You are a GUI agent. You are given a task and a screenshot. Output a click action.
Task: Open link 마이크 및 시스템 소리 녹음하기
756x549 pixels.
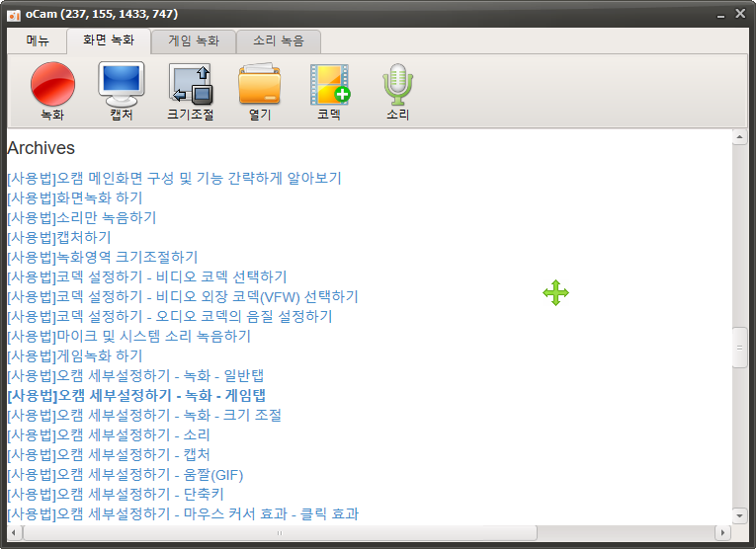(x=128, y=336)
